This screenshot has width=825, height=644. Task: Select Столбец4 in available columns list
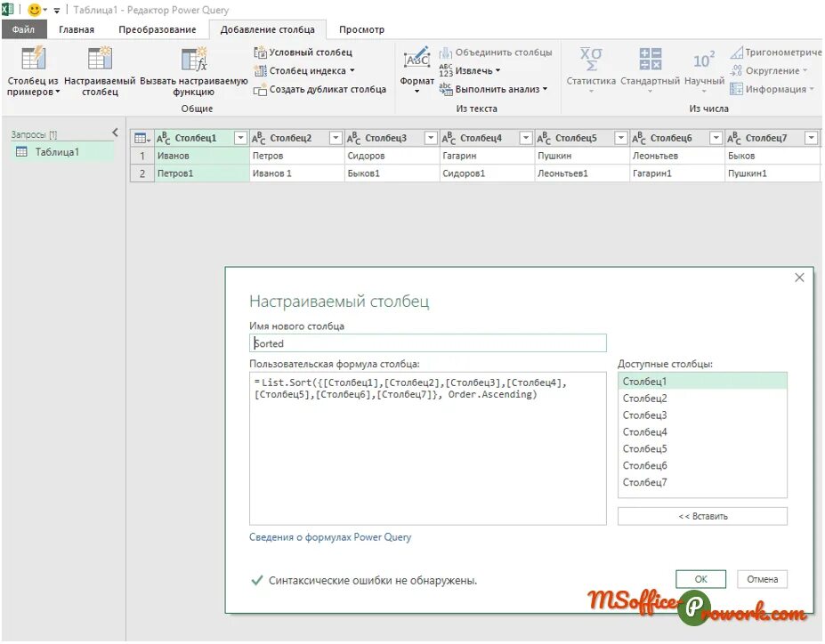[702, 432]
